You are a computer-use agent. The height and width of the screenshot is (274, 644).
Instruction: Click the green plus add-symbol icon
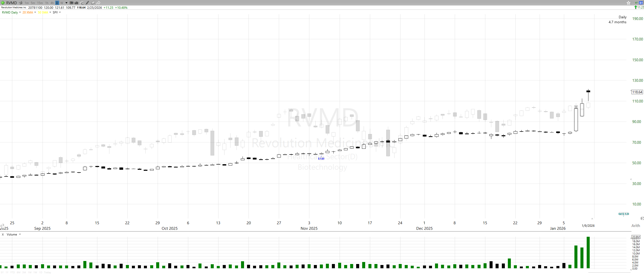point(3,3)
